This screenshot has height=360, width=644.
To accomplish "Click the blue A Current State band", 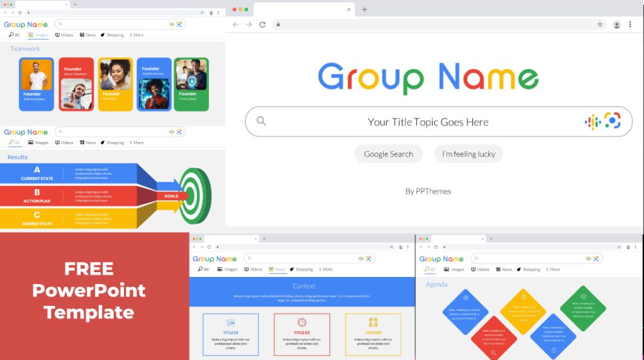I will tap(69, 173).
